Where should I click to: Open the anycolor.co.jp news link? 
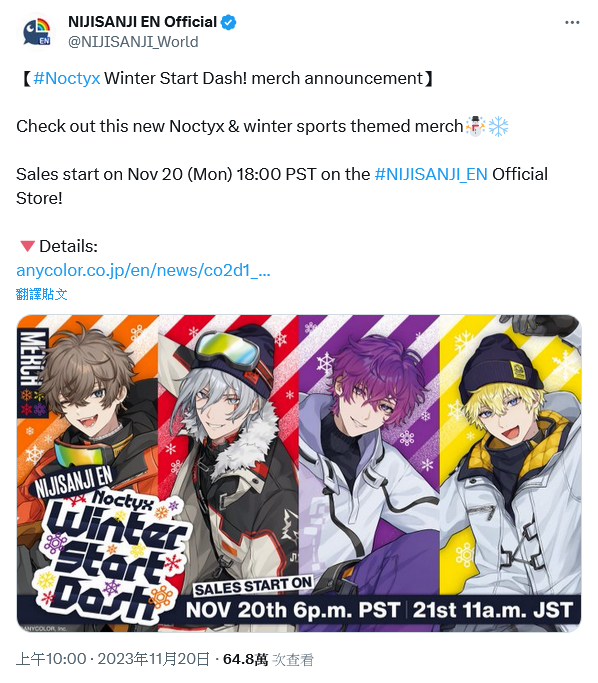(x=143, y=270)
